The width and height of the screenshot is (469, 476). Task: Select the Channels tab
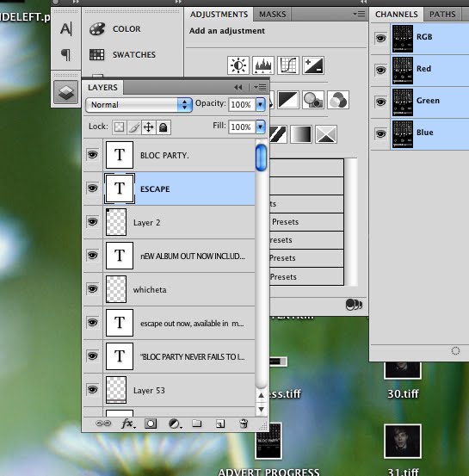point(397,15)
